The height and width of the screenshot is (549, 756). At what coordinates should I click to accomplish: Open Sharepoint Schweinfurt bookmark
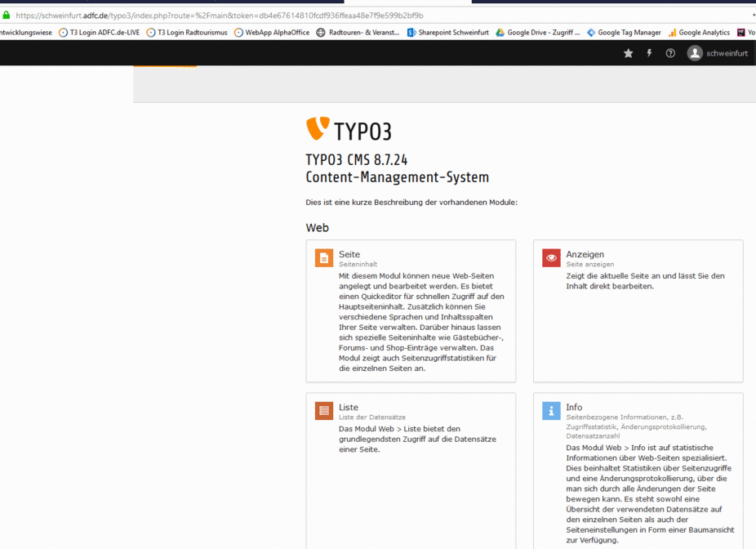click(447, 33)
